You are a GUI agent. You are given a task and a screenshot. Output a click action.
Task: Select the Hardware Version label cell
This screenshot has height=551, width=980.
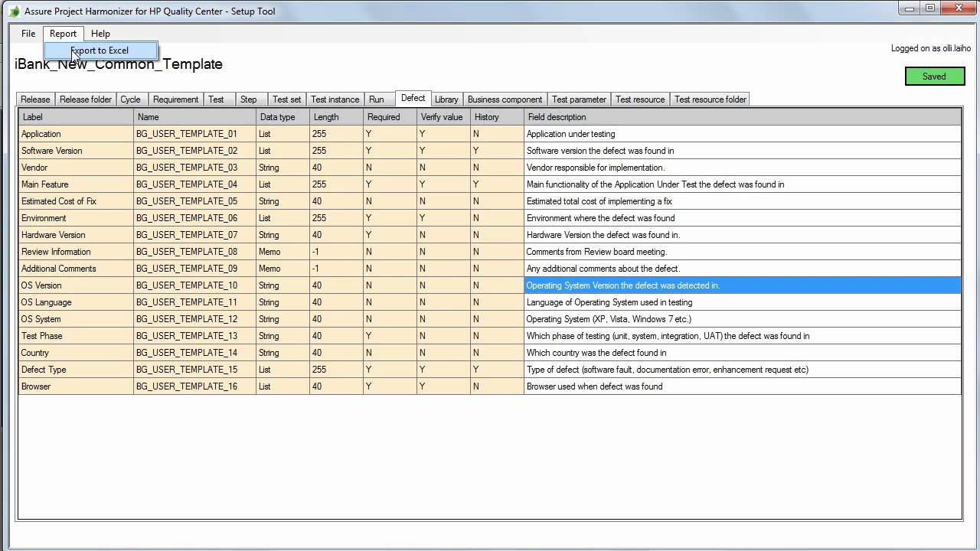(76, 235)
